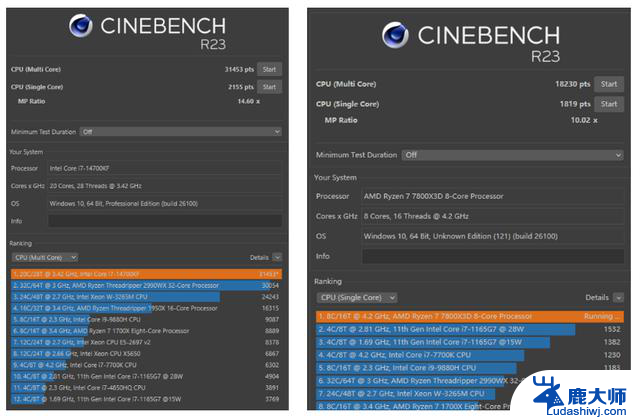Click 8 Cores, 16 Threads value

416,216
